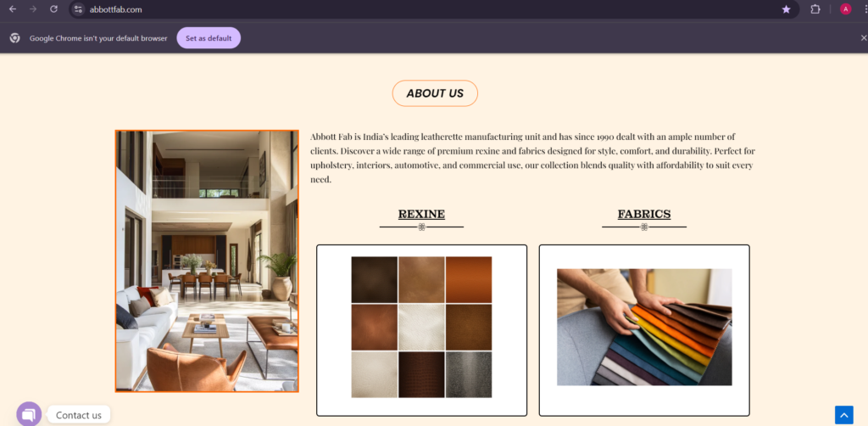The width and height of the screenshot is (868, 426).
Task: Click the bookmark star icon
Action: click(786, 9)
